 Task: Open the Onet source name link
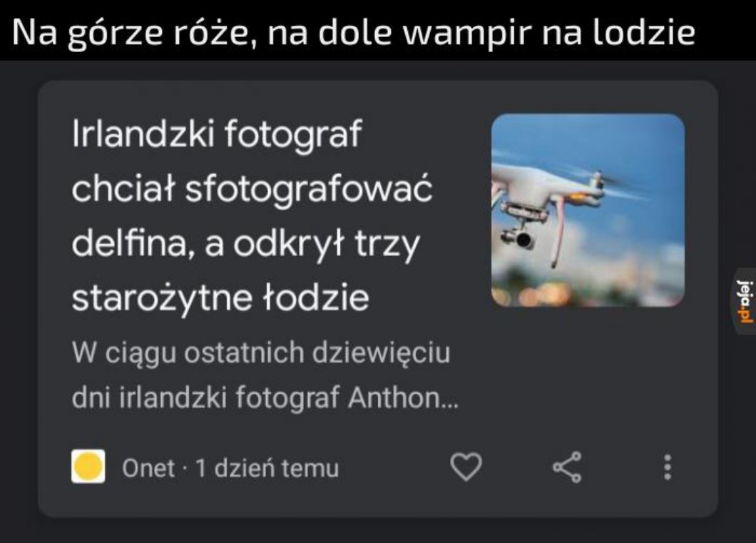148,468
